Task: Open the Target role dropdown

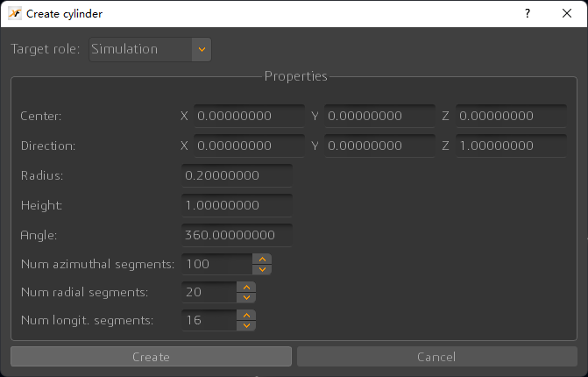Action: pos(150,49)
